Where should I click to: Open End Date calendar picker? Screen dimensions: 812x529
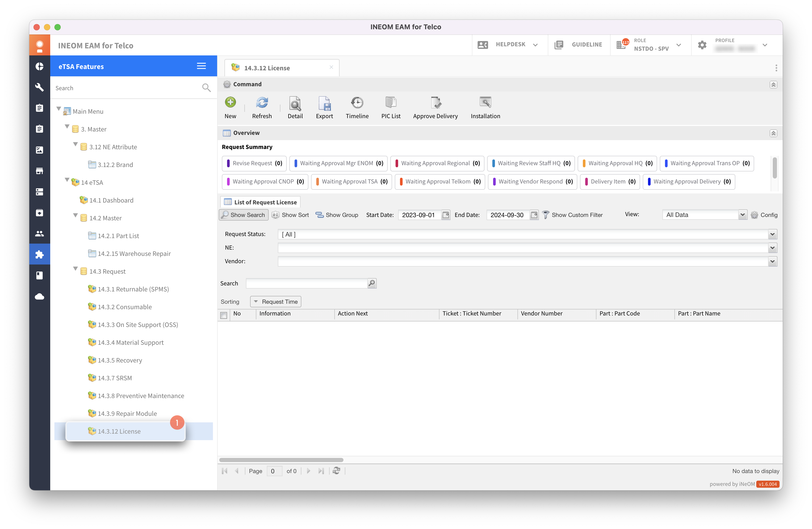(x=534, y=215)
